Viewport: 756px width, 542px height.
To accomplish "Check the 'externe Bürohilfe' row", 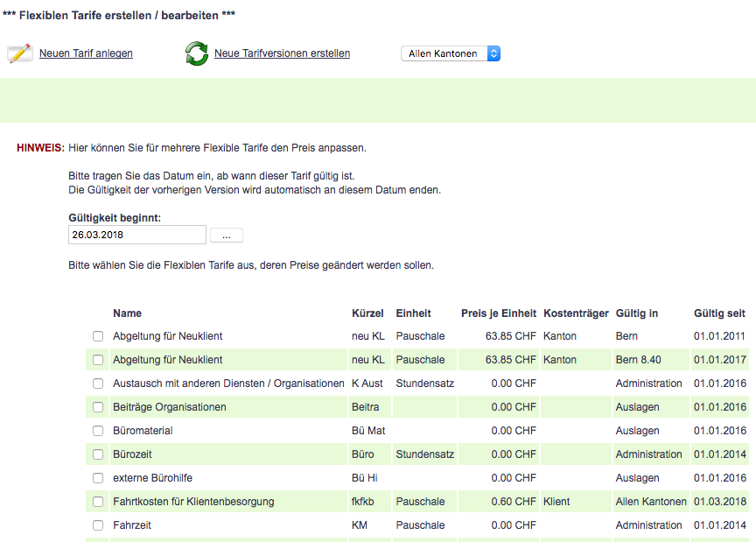I will pyautogui.click(x=98, y=478).
